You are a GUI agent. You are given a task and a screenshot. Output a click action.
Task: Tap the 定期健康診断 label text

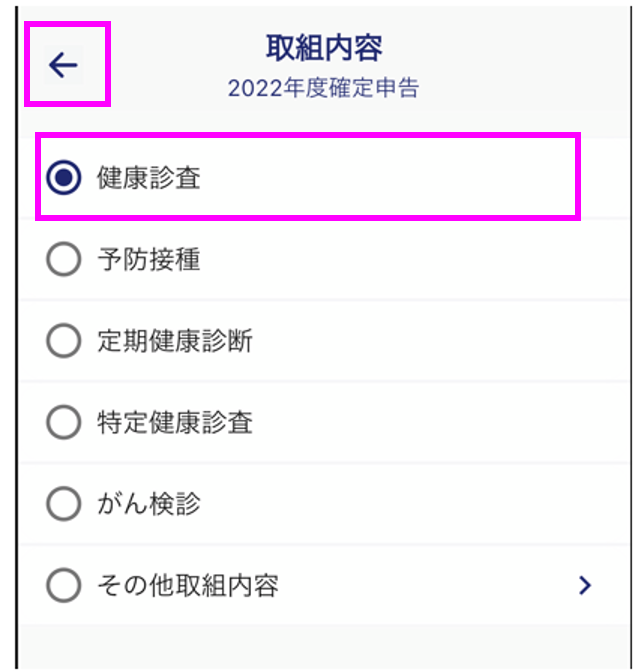tap(175, 341)
